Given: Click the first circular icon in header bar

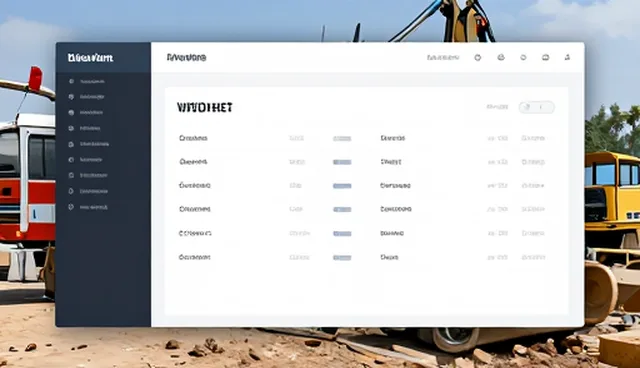Looking at the screenshot, I should tap(478, 58).
